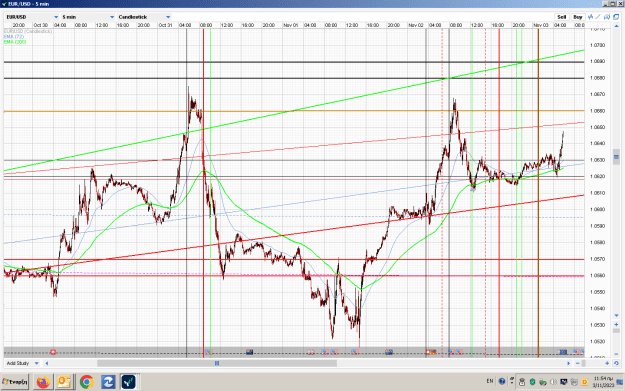This screenshot has height=391, width=625.
Task: Click the EMA (200) study label
Action: pos(15,41)
